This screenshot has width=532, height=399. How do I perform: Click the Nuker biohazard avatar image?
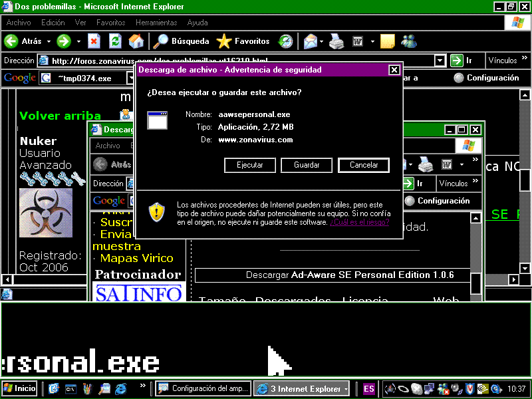(46, 213)
